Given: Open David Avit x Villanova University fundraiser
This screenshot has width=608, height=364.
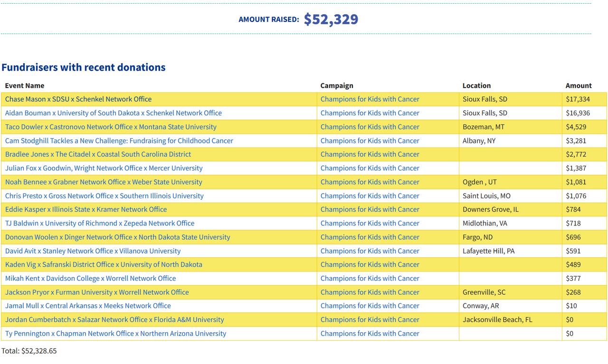Looking at the screenshot, I should tap(93, 251).
